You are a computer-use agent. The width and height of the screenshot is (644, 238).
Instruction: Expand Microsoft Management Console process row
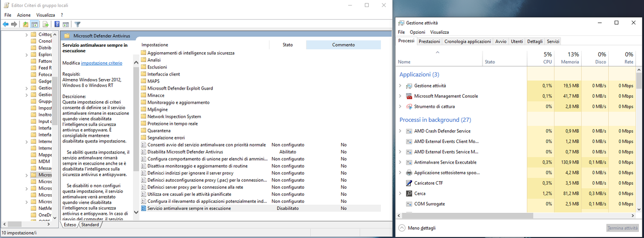(x=400, y=96)
